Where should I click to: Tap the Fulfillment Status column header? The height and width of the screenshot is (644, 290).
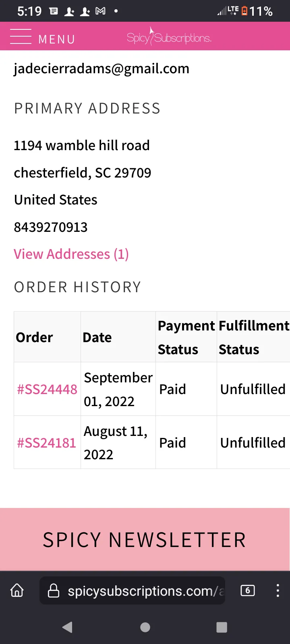tap(254, 337)
